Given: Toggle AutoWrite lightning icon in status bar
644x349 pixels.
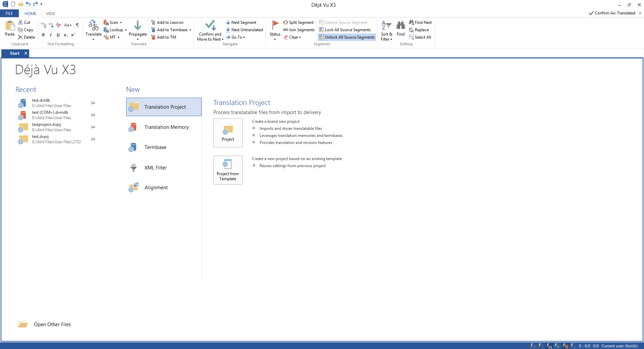Looking at the screenshot, I should pos(533,346).
